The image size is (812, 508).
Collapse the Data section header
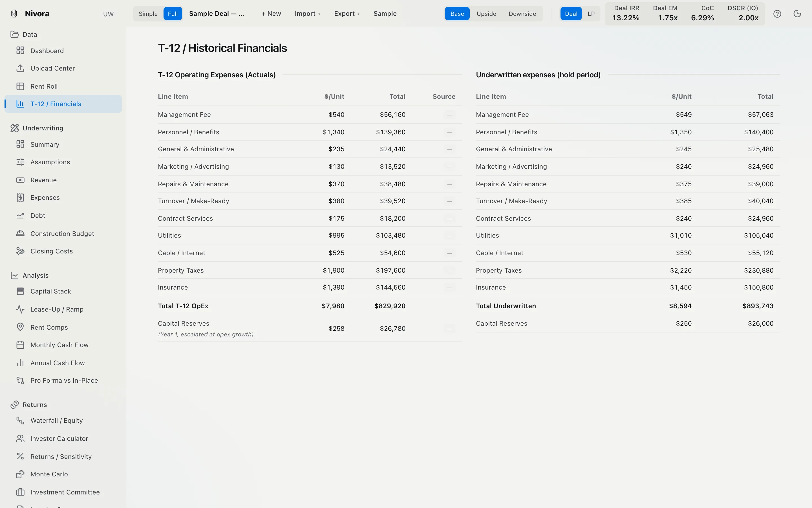tap(63, 34)
